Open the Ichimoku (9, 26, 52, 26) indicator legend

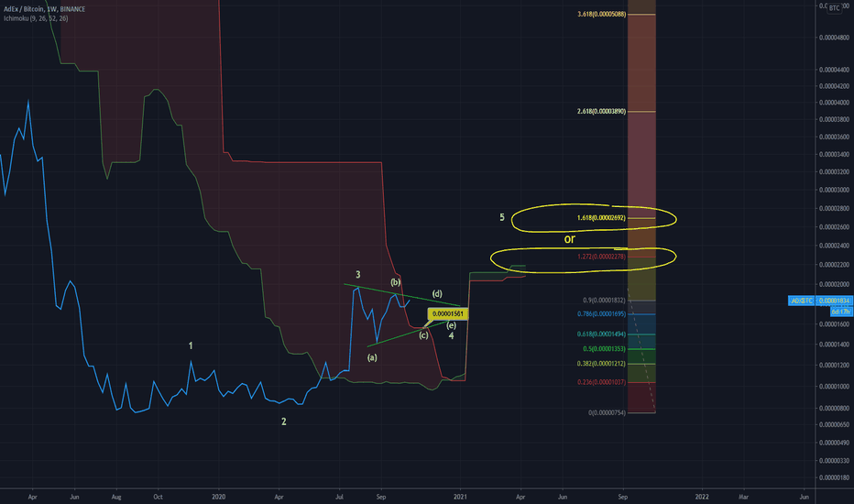(x=36, y=18)
